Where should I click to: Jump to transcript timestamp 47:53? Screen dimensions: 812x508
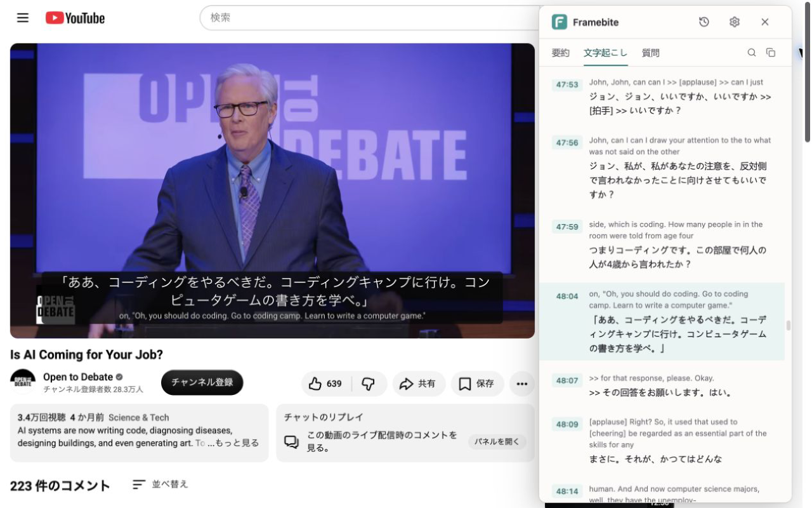pos(567,84)
